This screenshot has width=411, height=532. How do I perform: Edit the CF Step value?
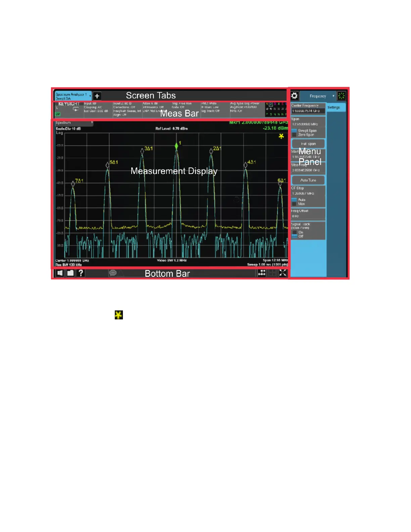[308, 193]
